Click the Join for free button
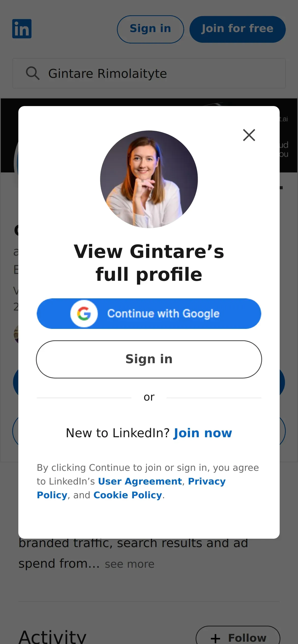This screenshot has width=298, height=644. [x=237, y=29]
